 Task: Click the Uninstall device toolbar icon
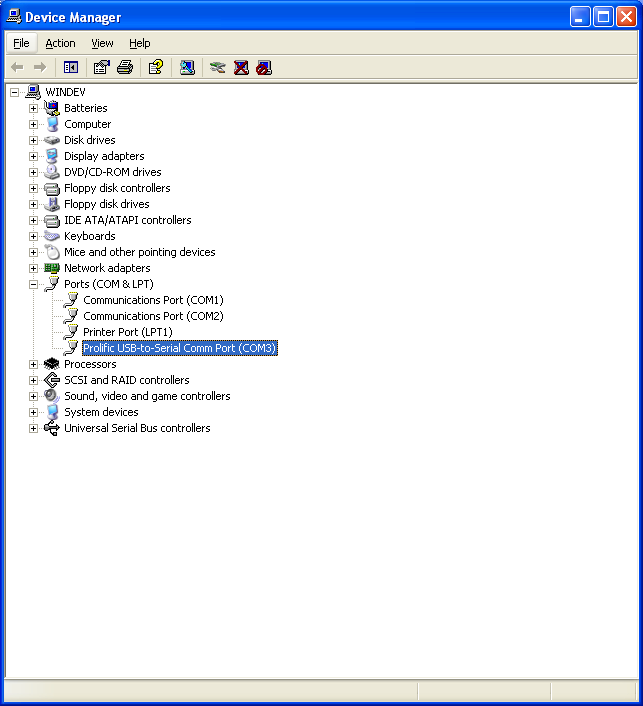pyautogui.click(x=241, y=68)
